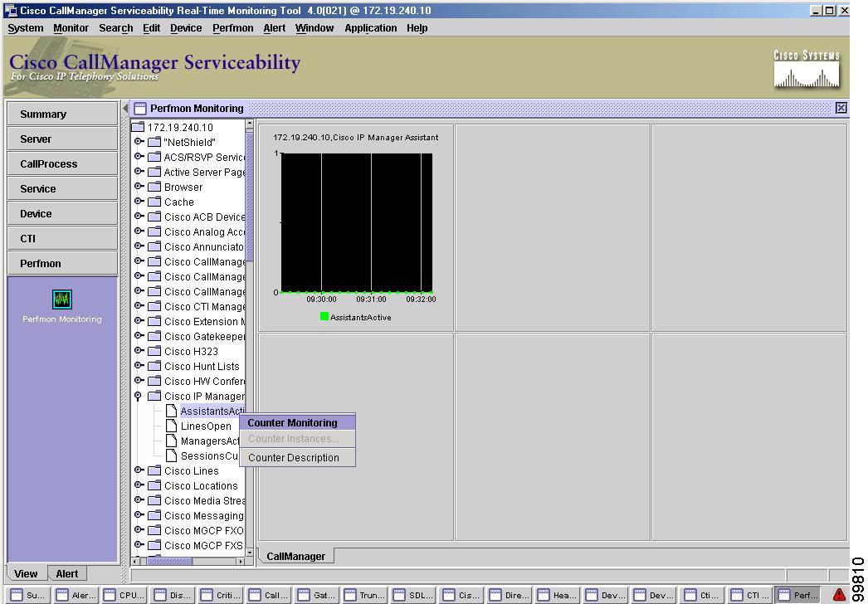
Task: Switch to the Cis... window in bottom bar
Action: (x=461, y=595)
